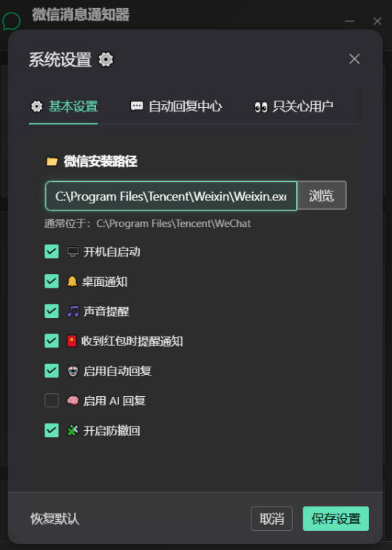This screenshot has height=550, width=392.
Task: Click the WeChat install path input field
Action: coord(171,196)
